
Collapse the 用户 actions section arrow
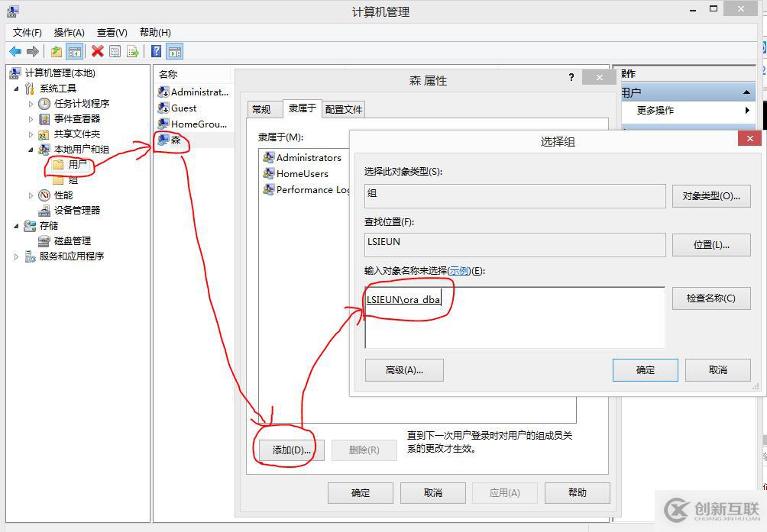[x=746, y=92]
